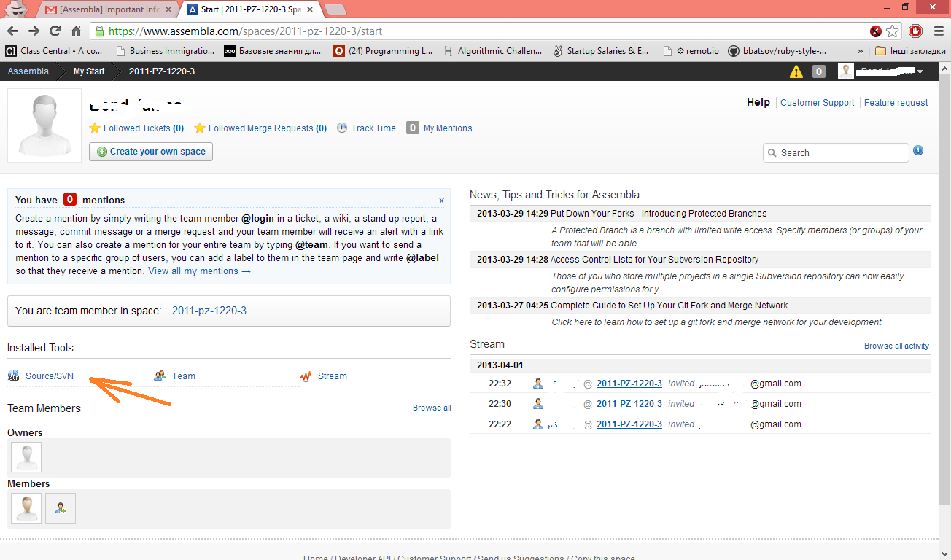Click the blue info icon beside search

point(918,151)
